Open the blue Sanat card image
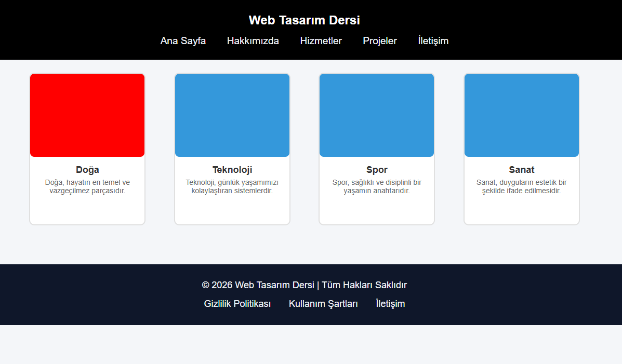 pyautogui.click(x=522, y=115)
